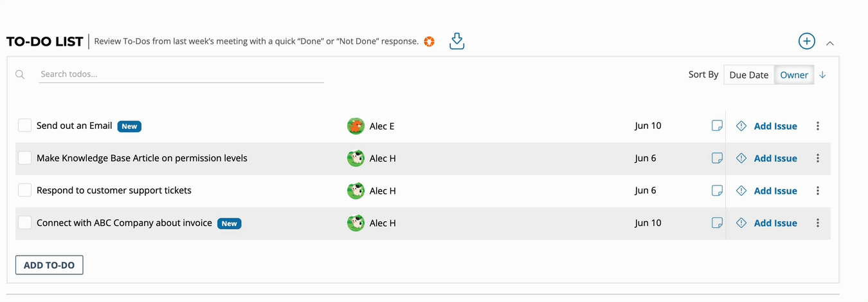Image resolution: width=868 pixels, height=302 pixels.
Task: Click the search magnifier icon
Action: 20,75
